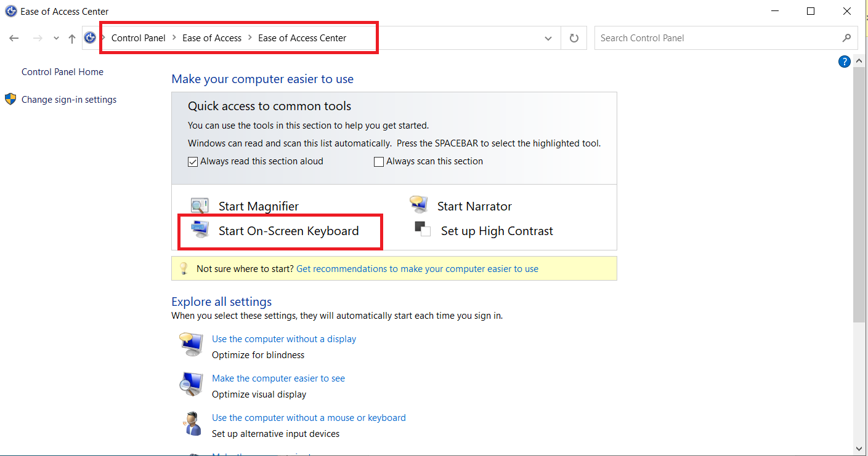Image resolution: width=868 pixels, height=456 pixels.
Task: Select Ease of Access in the breadcrumb
Action: tap(212, 38)
